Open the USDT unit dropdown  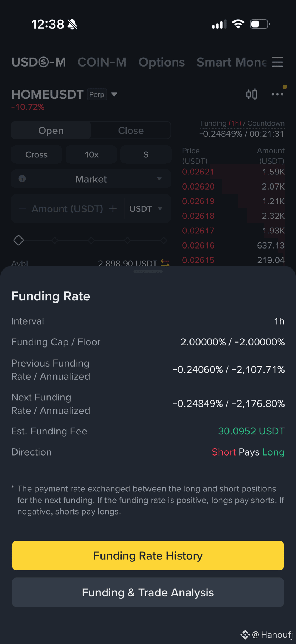pos(146,208)
